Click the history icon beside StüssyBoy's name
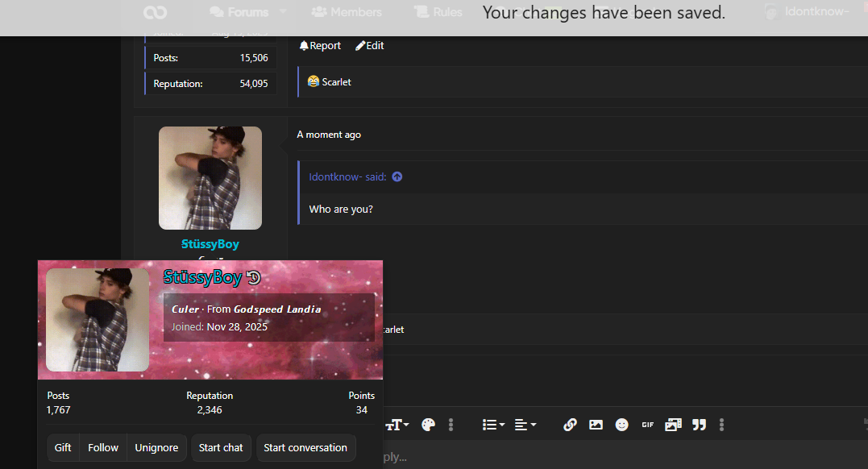The height and width of the screenshot is (469, 868). [254, 277]
